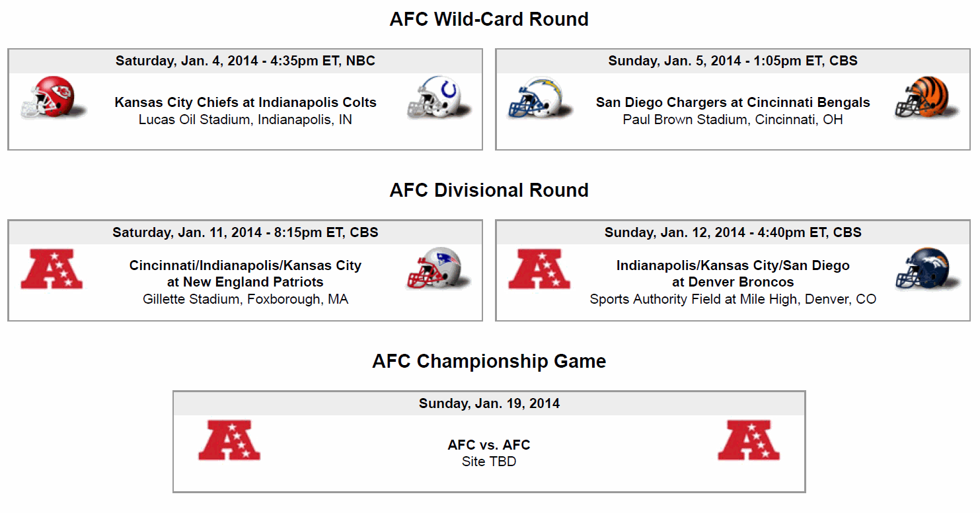980x513 pixels.
Task: Click AFC logo in Patriots divisional game
Action: (52, 269)
